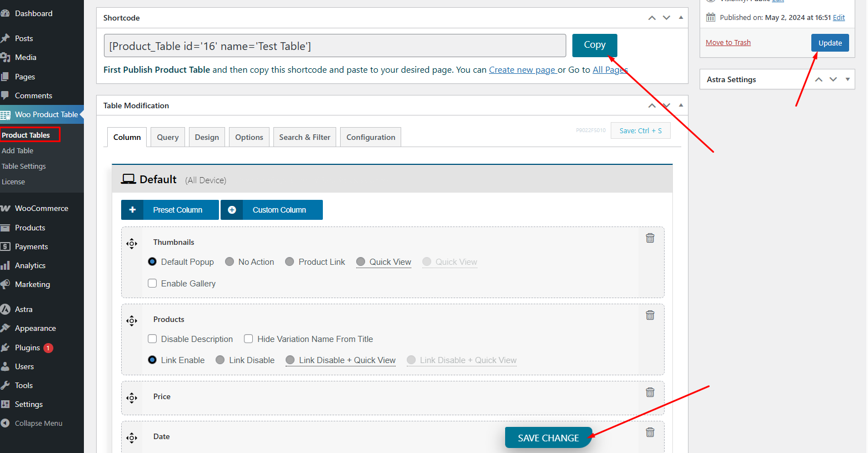
Task: Click the Posts pin icon
Action: click(6, 38)
